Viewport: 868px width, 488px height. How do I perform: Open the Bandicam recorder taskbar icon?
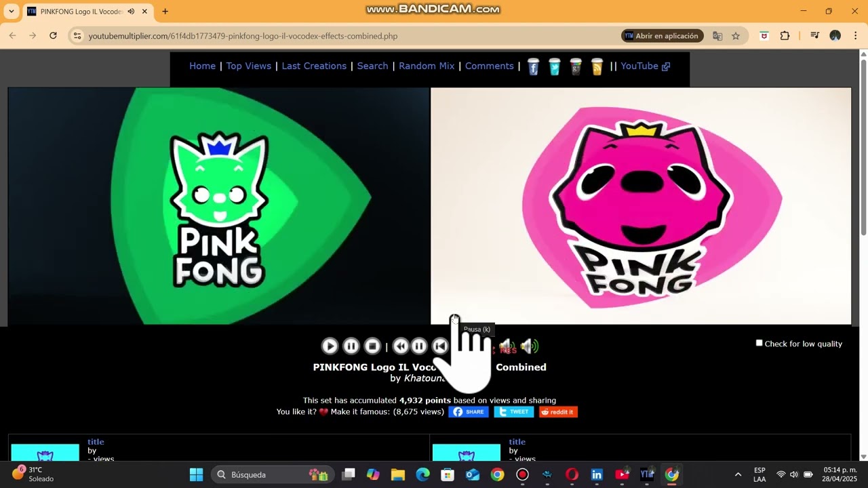coord(522,474)
